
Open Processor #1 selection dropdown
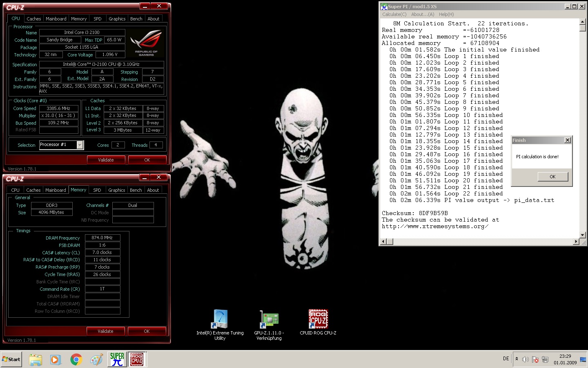[80, 145]
